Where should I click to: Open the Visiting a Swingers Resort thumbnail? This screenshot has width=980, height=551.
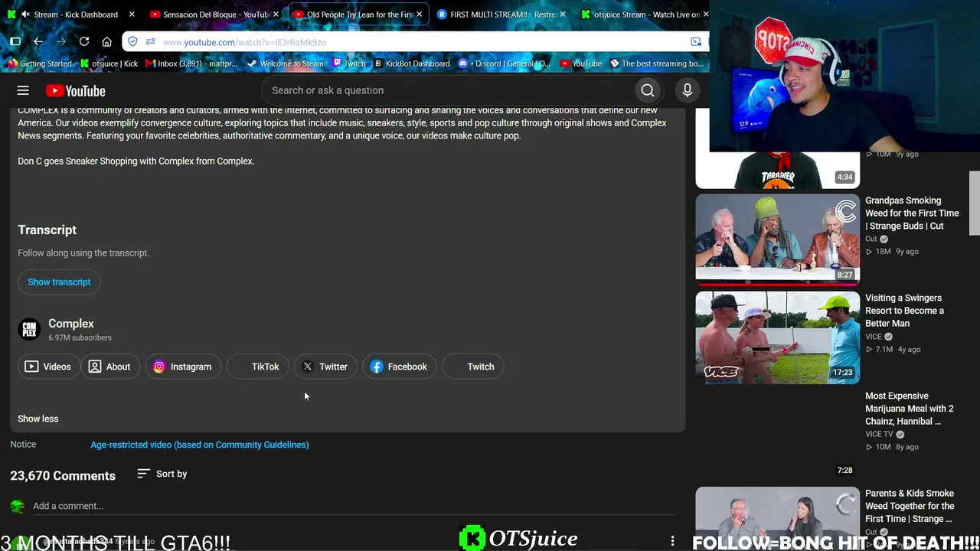click(777, 337)
